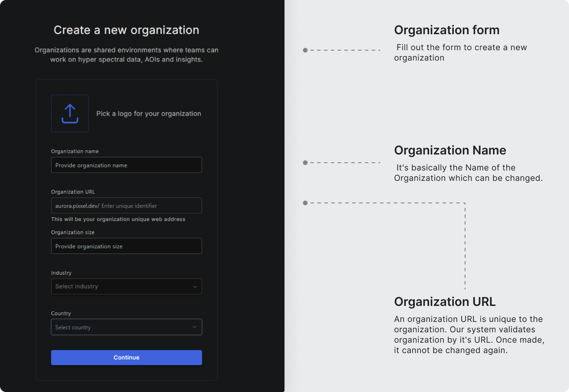This screenshot has width=569, height=392.
Task: Click the 'Organization URL' field label
Action: pos(73,192)
